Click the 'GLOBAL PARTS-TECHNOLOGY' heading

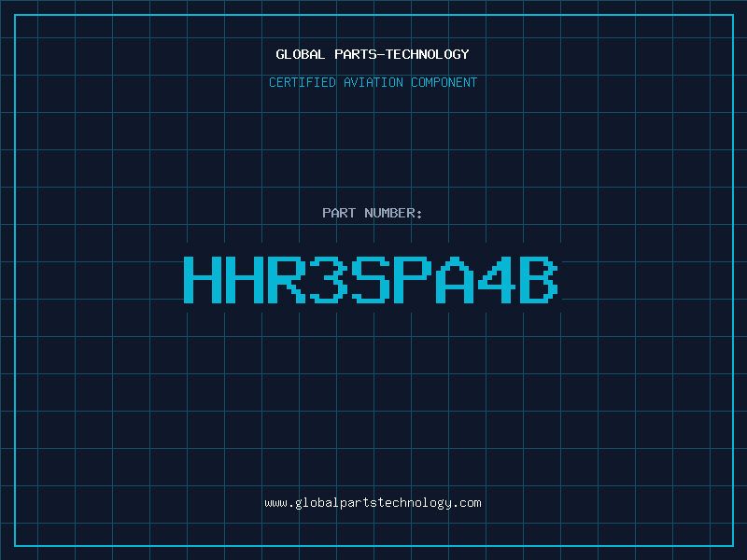(x=373, y=54)
